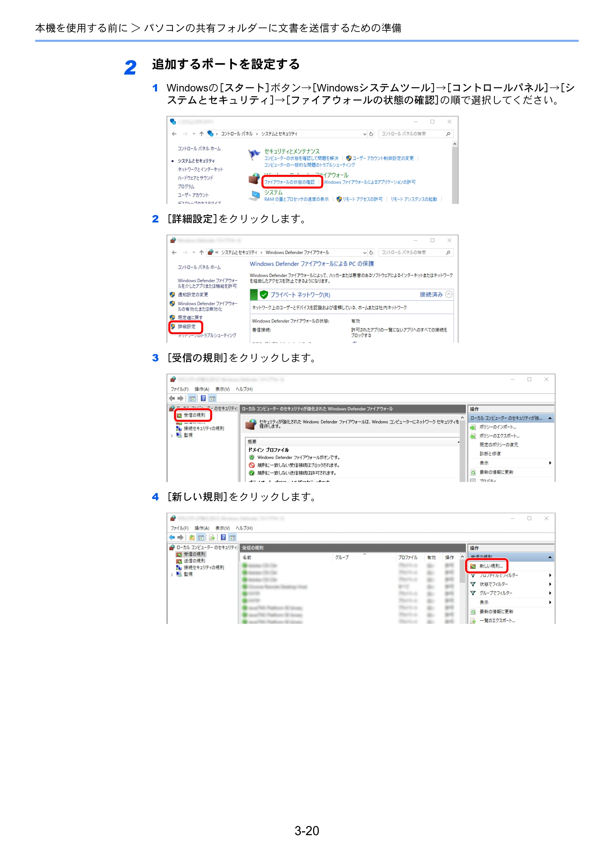Click 新しい規則... in the 受信の規則 actions pane

(491, 566)
